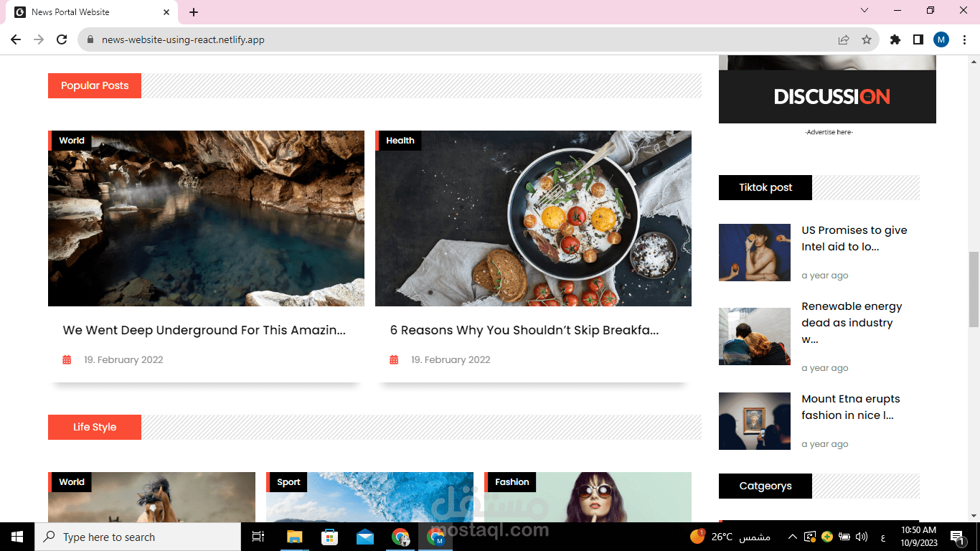
Task: Open Chrome icon with M profile badge on taskbar
Action: 435,537
